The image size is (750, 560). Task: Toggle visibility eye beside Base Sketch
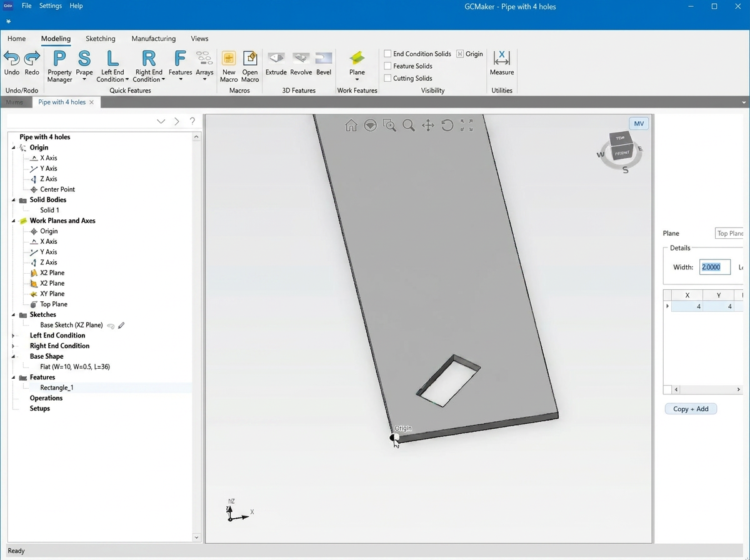(x=111, y=326)
